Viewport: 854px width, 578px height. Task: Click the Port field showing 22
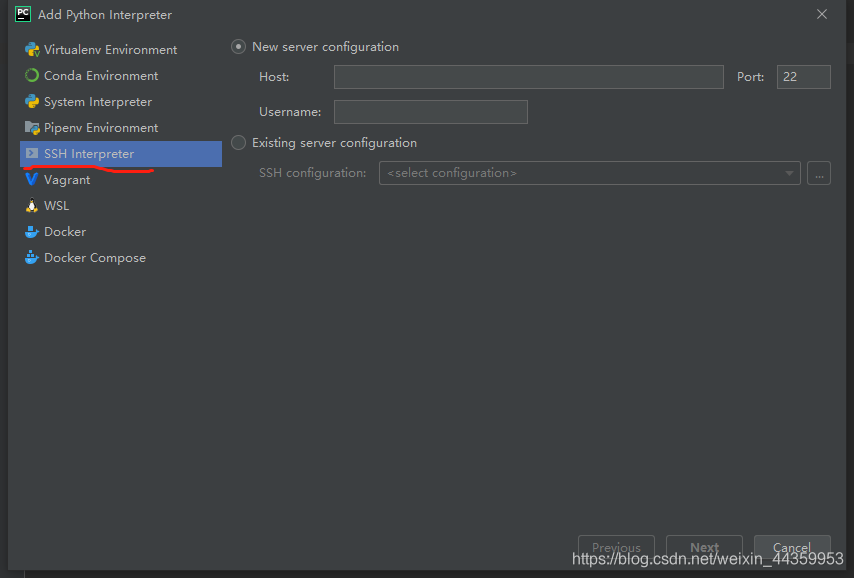tap(803, 77)
